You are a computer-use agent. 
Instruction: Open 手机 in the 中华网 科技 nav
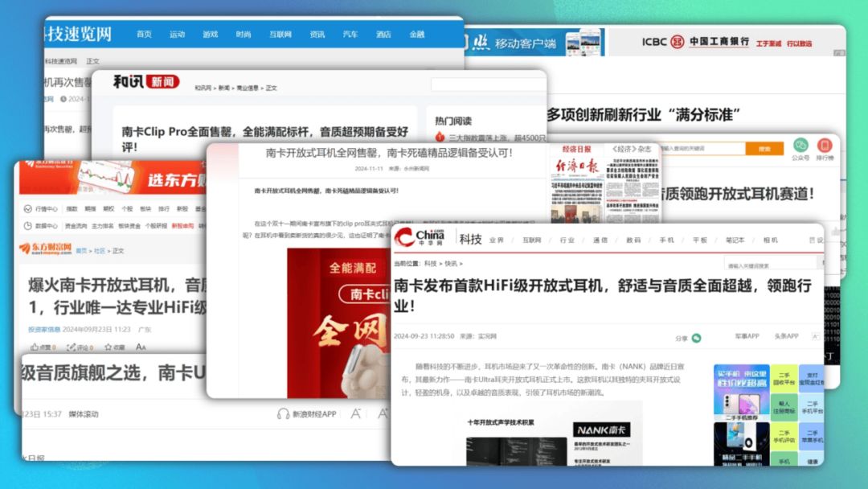tap(666, 240)
